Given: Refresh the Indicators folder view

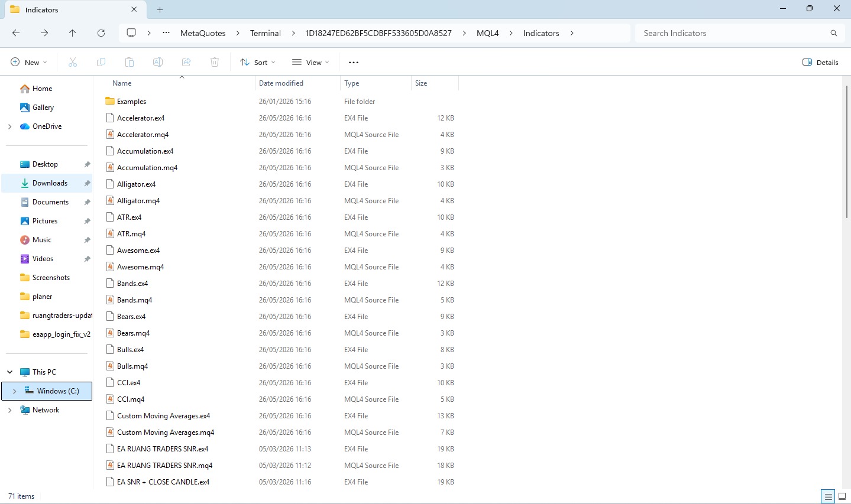Looking at the screenshot, I should (x=101, y=33).
